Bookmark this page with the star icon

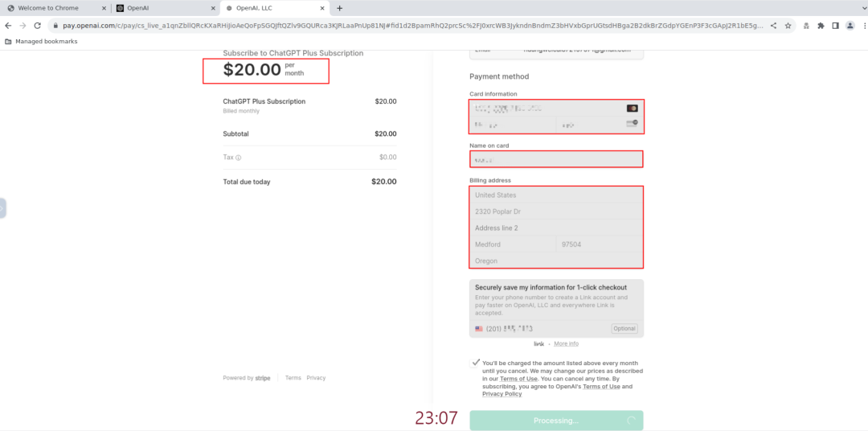[788, 26]
